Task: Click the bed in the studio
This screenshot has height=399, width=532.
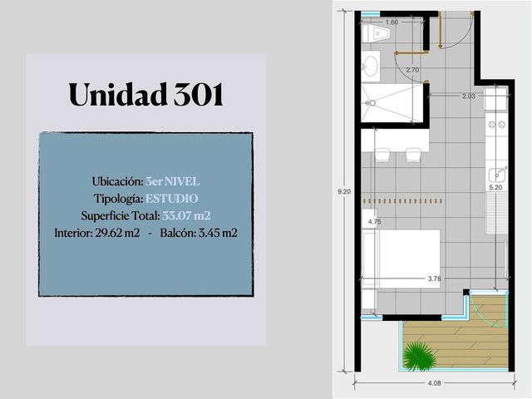Action: pyautogui.click(x=401, y=259)
